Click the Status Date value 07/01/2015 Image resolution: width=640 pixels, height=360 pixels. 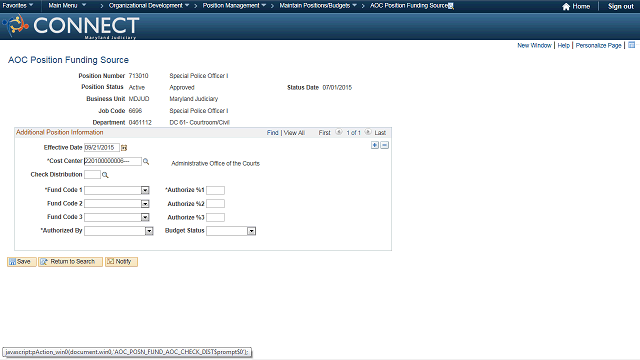point(337,87)
